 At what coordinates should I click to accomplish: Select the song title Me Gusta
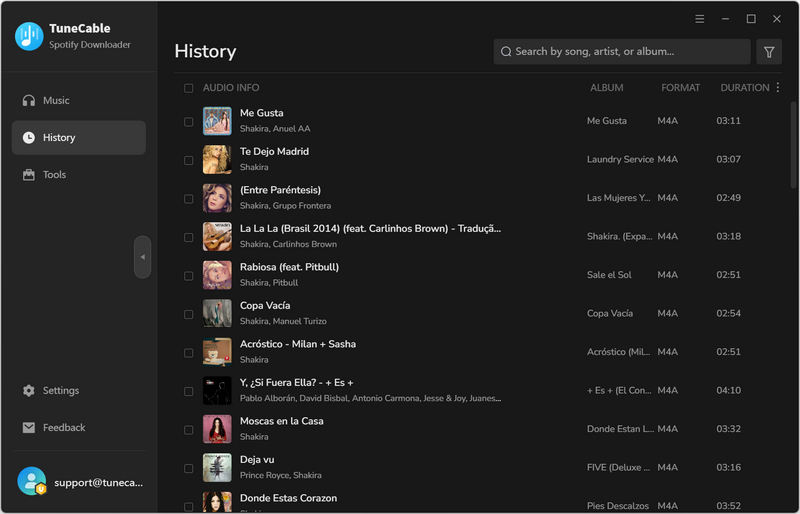tap(262, 113)
